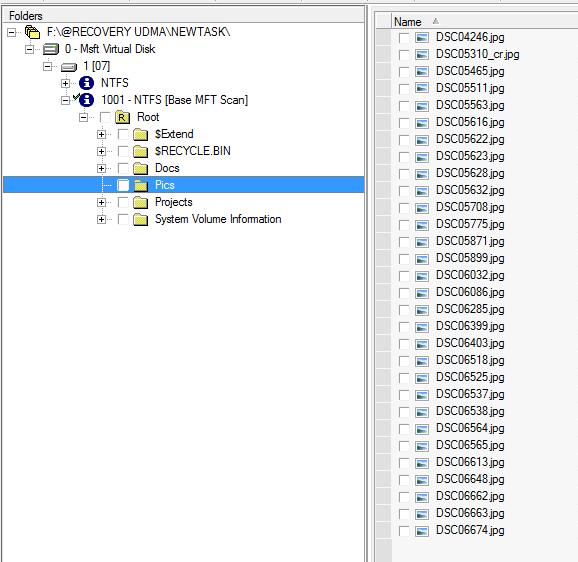Select file DSC06537.jpg
Image resolution: width=578 pixels, height=562 pixels.
470,394
